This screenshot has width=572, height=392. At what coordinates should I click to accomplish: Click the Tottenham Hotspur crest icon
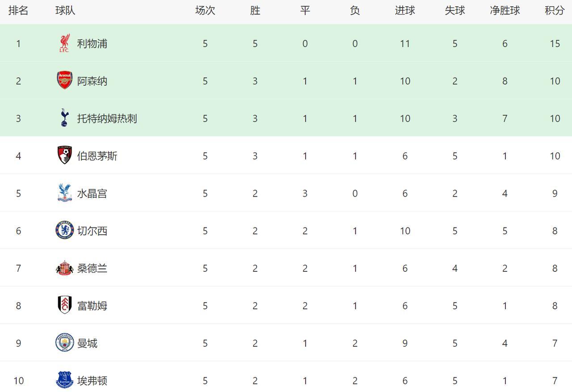pyautogui.click(x=65, y=118)
